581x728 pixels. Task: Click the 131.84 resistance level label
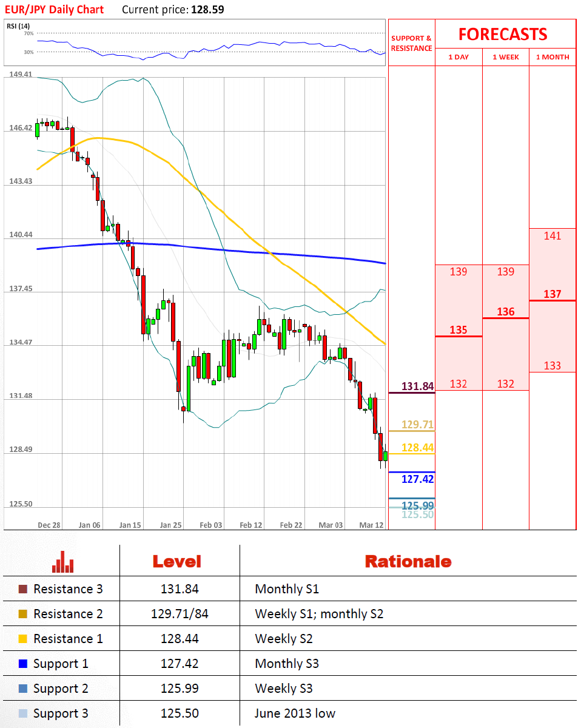(x=418, y=386)
